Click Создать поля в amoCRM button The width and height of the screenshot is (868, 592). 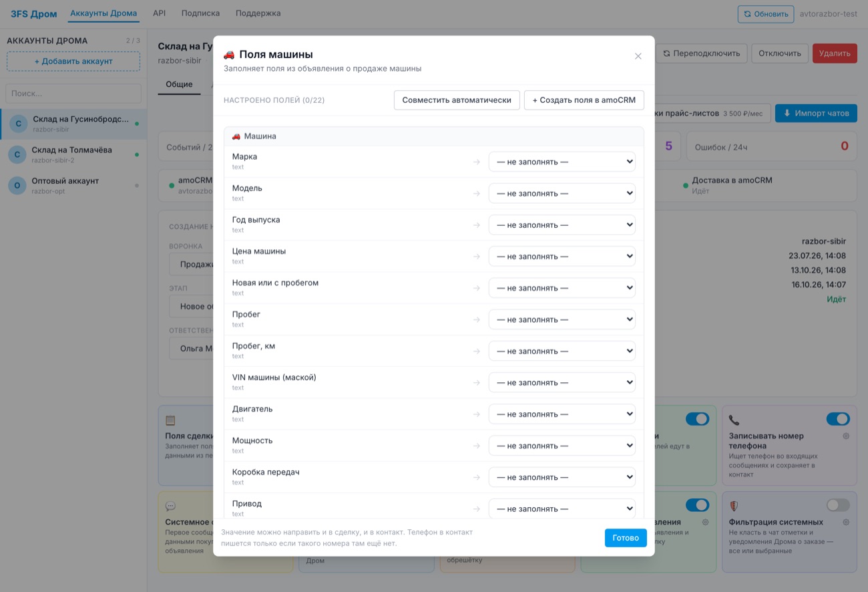(x=584, y=100)
